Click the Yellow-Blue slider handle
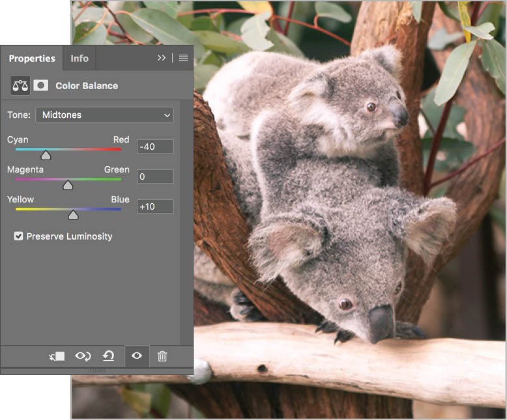The width and height of the screenshot is (507, 420). [x=73, y=215]
